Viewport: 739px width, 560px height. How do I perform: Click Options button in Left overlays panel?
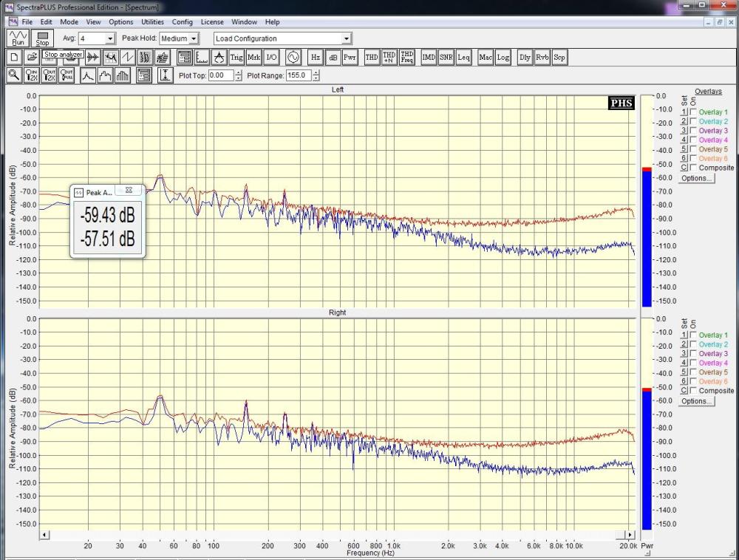point(696,178)
